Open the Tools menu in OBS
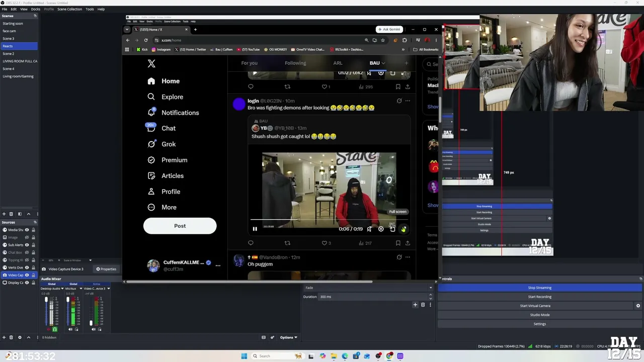Viewport: 644px width, 362px height. click(x=90, y=9)
